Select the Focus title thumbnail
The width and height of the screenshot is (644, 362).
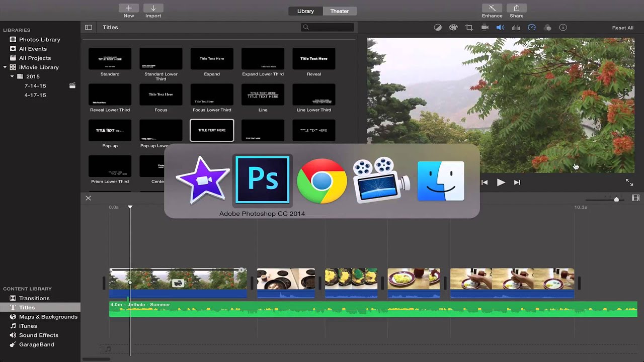[x=161, y=95]
